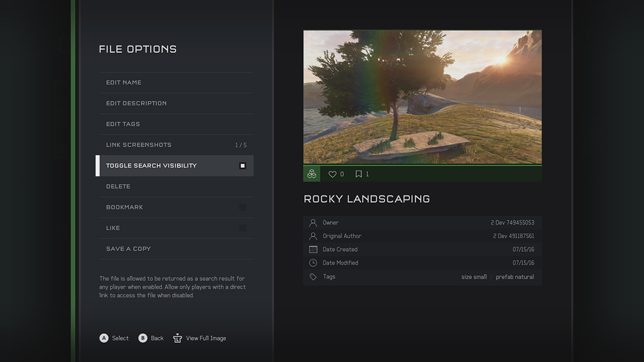The height and width of the screenshot is (362, 644).
Task: Click the Owner person icon
Action: pos(313,222)
